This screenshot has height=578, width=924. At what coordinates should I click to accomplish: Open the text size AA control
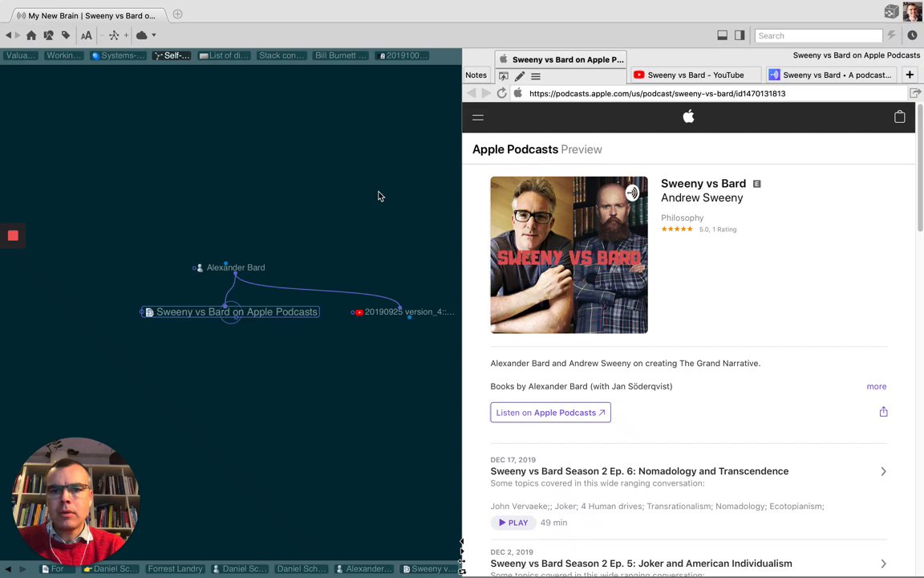tap(86, 35)
